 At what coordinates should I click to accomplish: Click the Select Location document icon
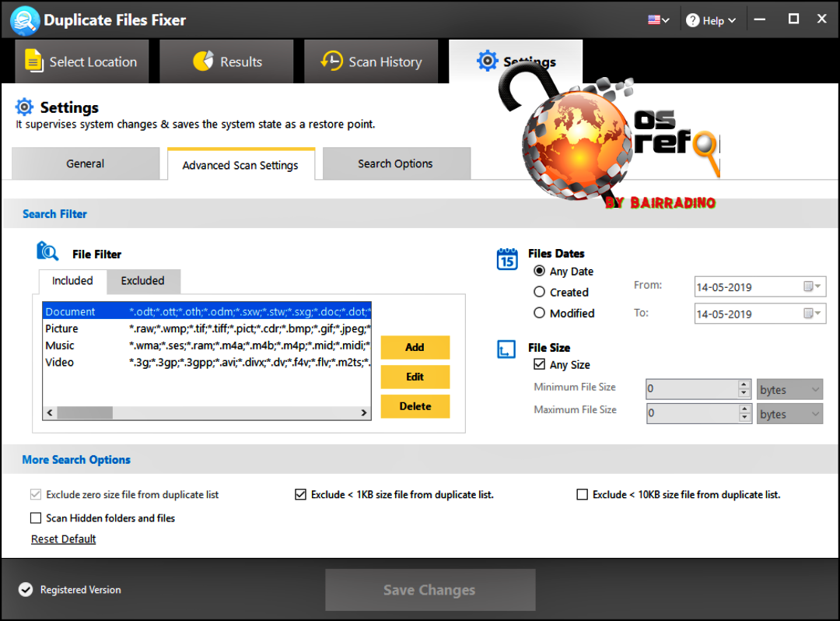coord(33,61)
